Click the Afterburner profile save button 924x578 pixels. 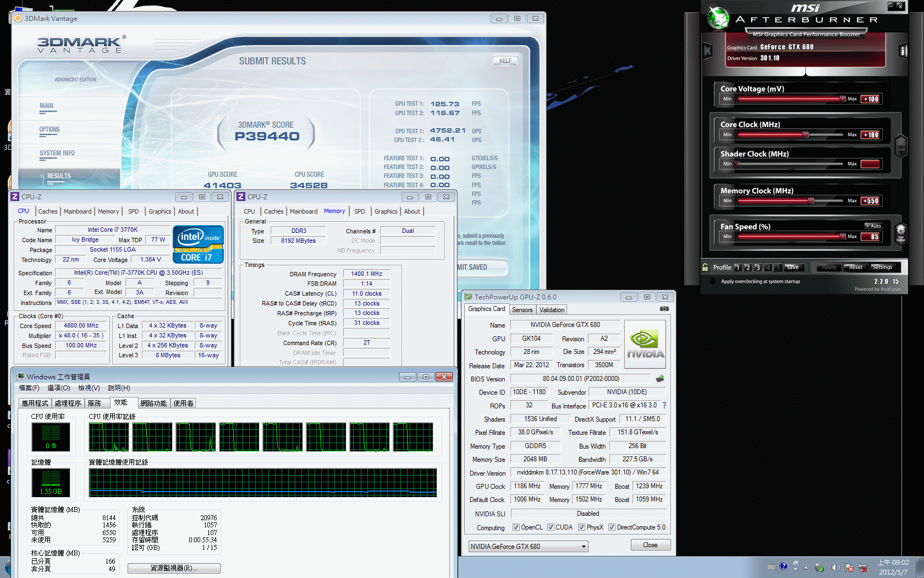(793, 267)
